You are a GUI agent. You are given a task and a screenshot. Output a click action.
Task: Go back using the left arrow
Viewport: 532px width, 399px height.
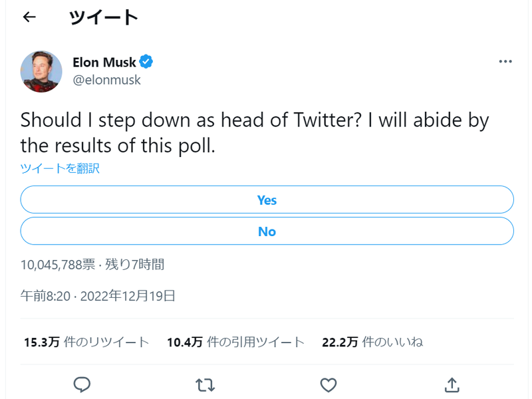coord(29,18)
